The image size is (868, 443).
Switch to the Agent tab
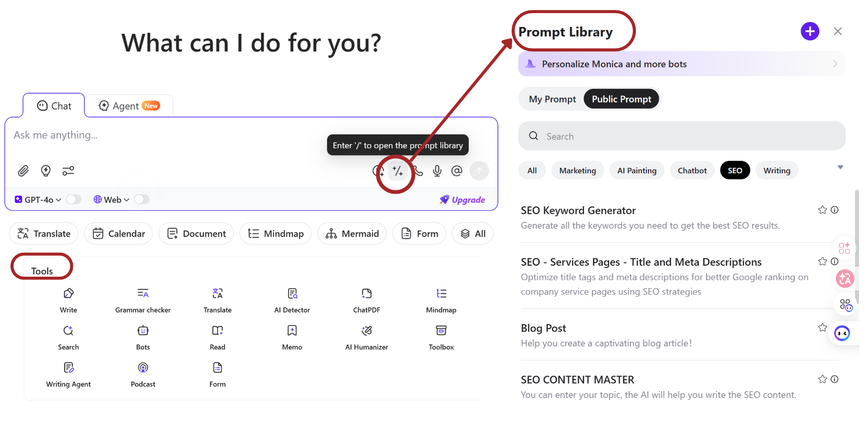click(x=129, y=106)
